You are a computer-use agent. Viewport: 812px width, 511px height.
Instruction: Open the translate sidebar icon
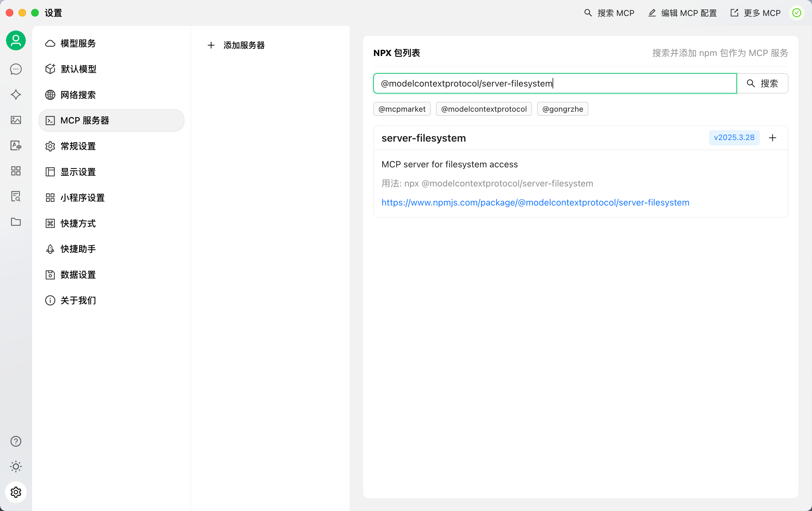tap(16, 145)
